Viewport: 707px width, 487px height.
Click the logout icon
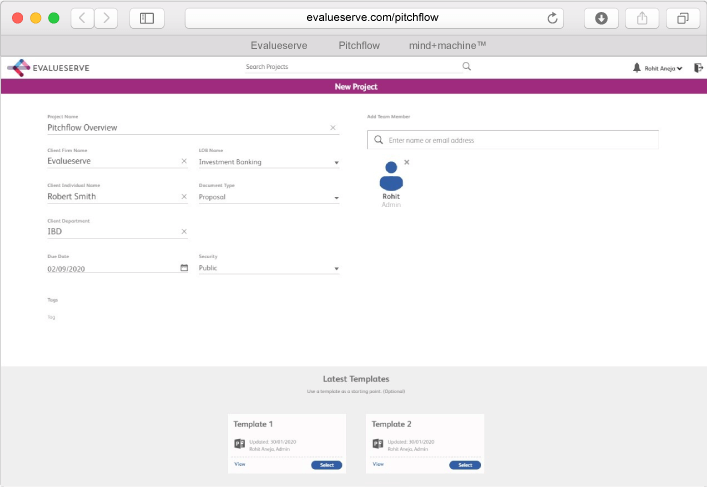point(698,68)
